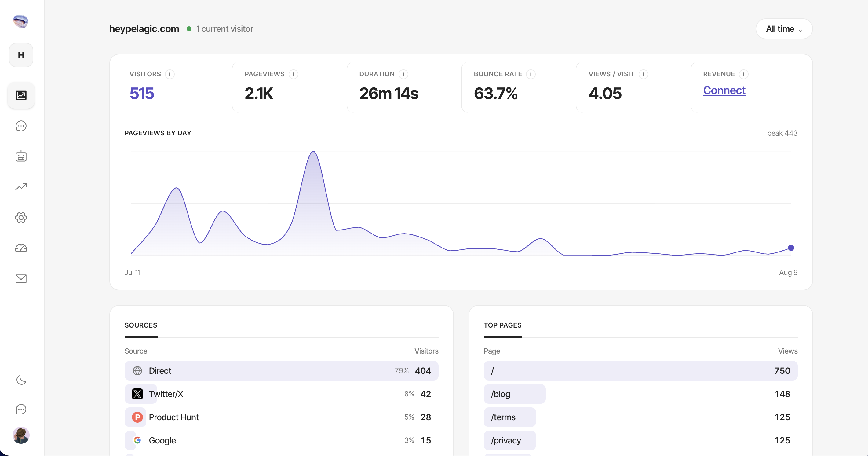This screenshot has height=456, width=868.
Task: Open the analytics chart icon in sidebar
Action: [21, 95]
